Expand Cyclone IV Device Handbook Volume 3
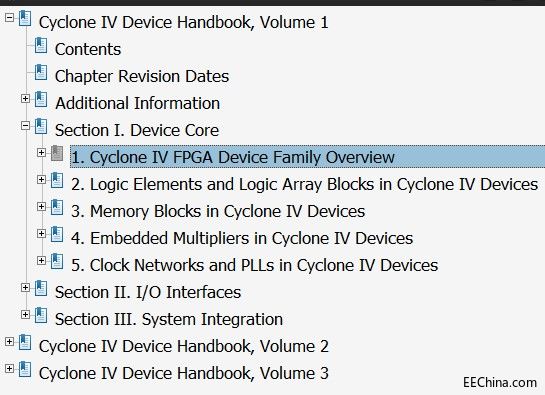Image resolution: width=545 pixels, height=395 pixels. point(9,368)
